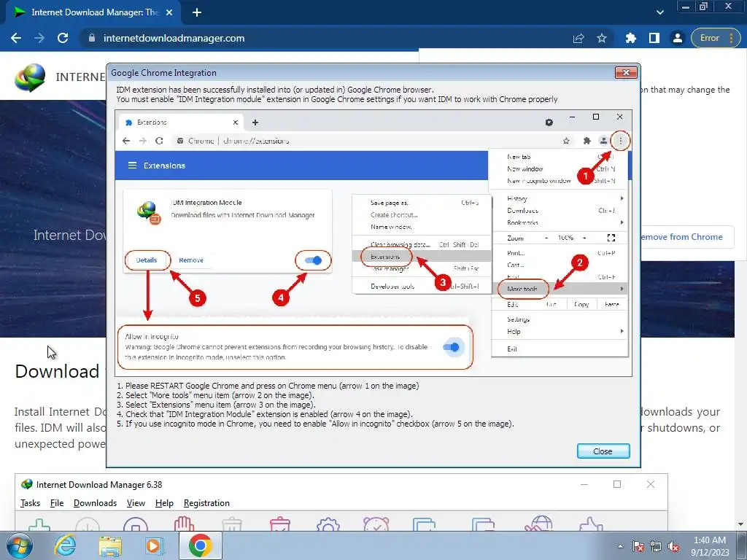Click the Remove from Chrome button
This screenshot has height=560, width=747.
(682, 237)
